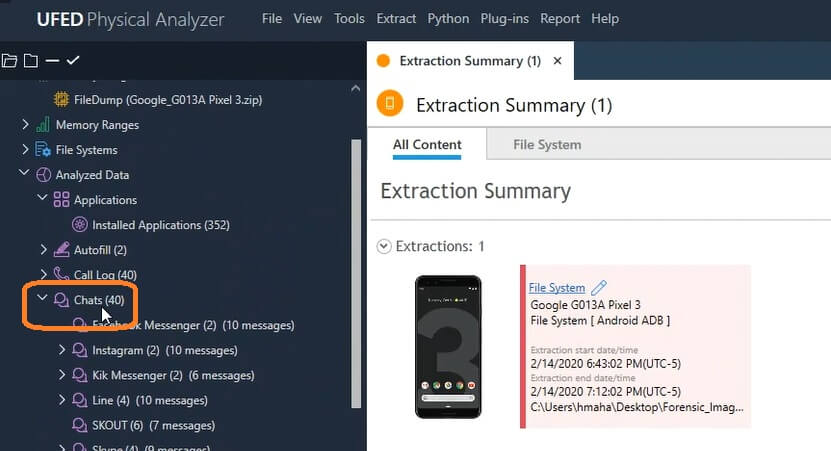This screenshot has height=451, width=831.
Task: Click the tree panel vertical scrollbar
Action: click(x=356, y=273)
